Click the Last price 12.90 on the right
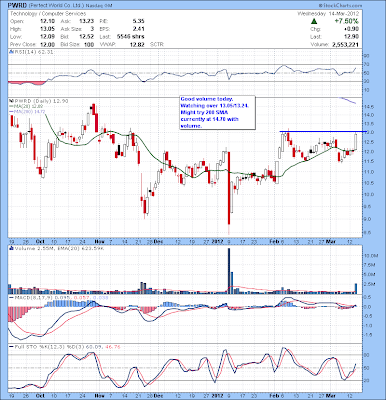 tap(352, 37)
